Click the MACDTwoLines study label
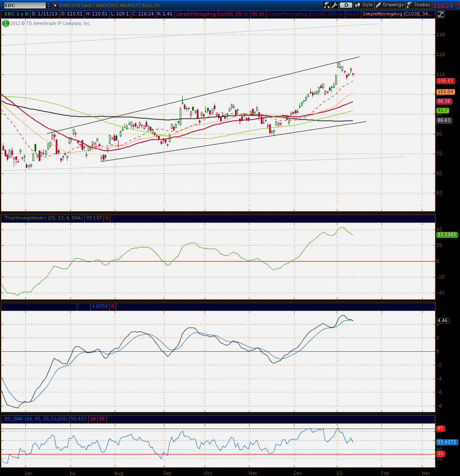Image resolution: width=460 pixels, height=476 pixels. pyautogui.click(x=39, y=306)
